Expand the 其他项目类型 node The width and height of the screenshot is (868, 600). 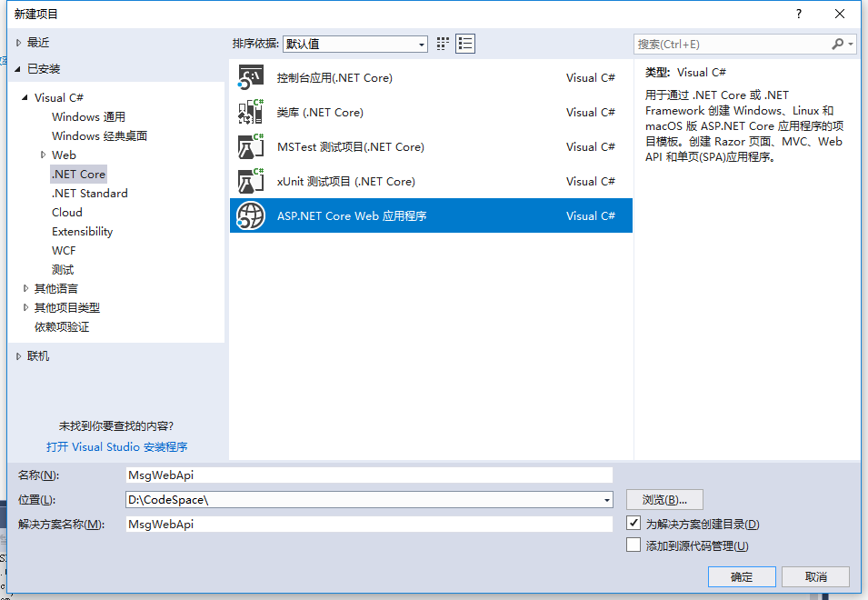click(25, 308)
